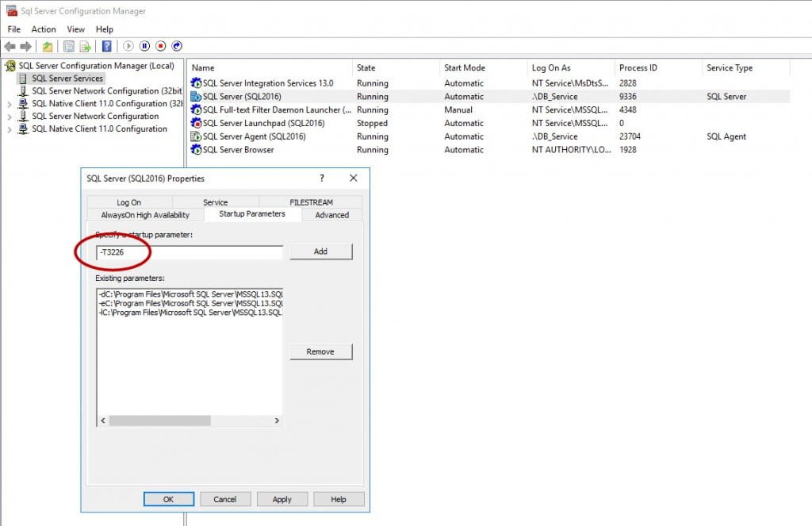812x526 pixels.
Task: Sort by the Log On As column header
Action: (571, 68)
